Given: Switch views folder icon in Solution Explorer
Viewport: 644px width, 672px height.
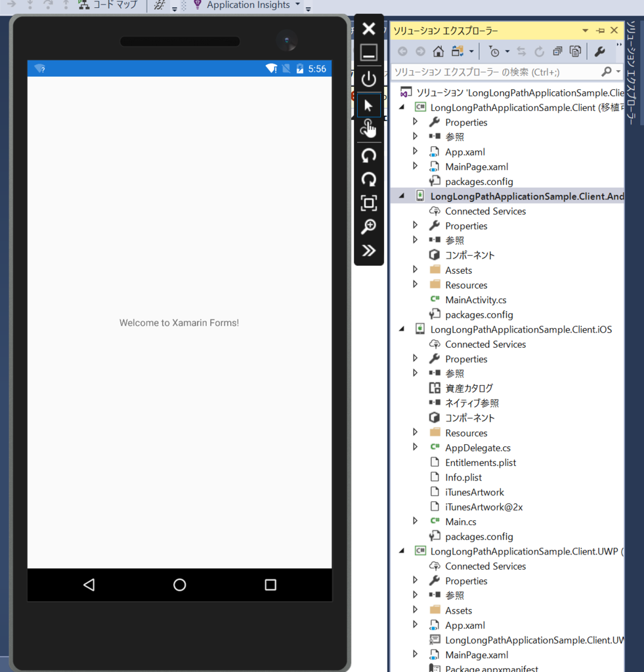Looking at the screenshot, I should tap(458, 51).
